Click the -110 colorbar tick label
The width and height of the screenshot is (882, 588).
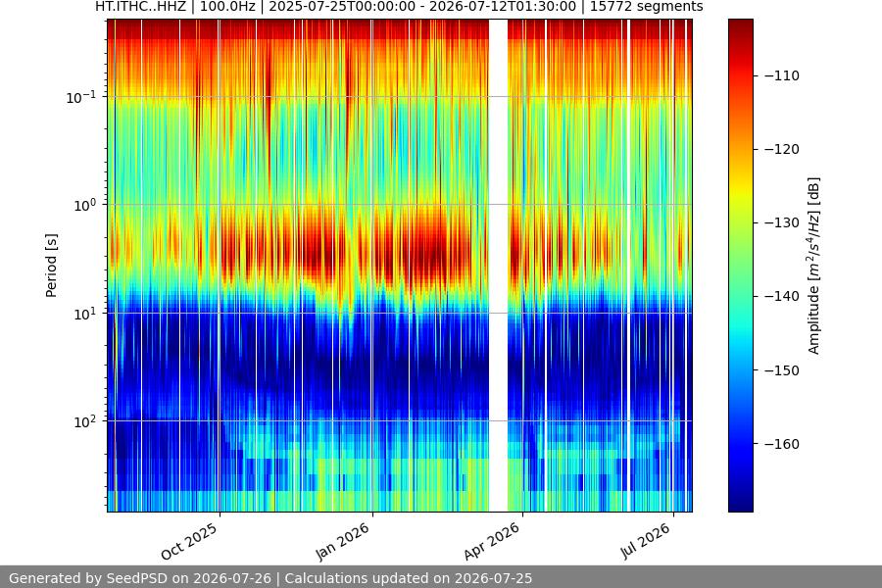pyautogui.click(x=782, y=76)
